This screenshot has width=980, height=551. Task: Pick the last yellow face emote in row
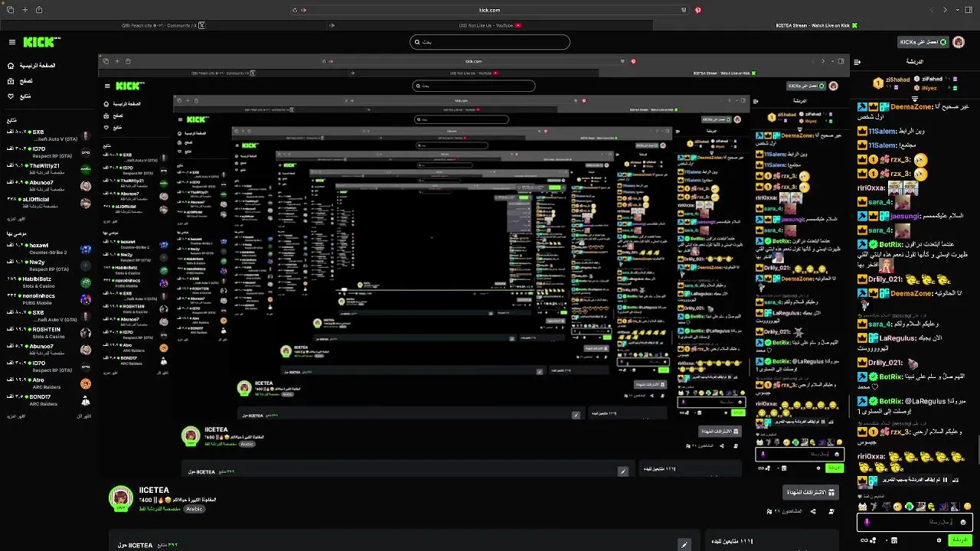tap(967, 507)
